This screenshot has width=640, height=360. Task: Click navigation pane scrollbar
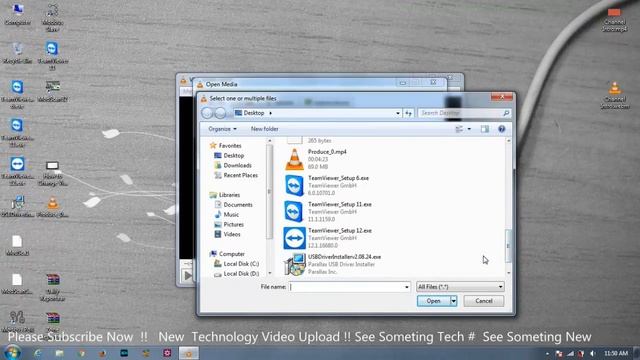click(269, 191)
